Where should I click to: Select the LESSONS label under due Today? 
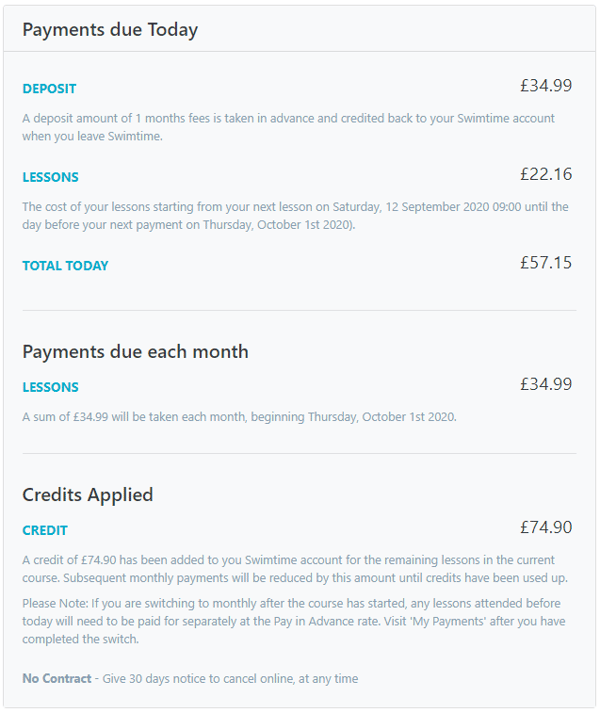50,177
